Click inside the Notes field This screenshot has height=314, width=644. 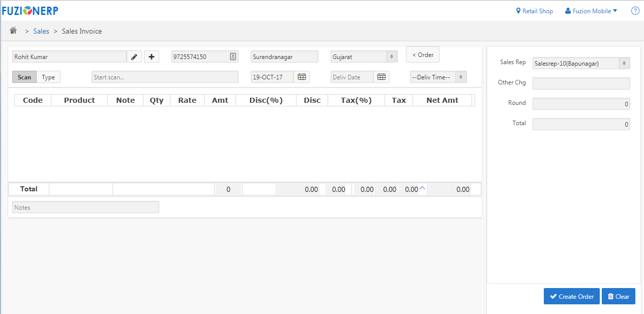85,207
